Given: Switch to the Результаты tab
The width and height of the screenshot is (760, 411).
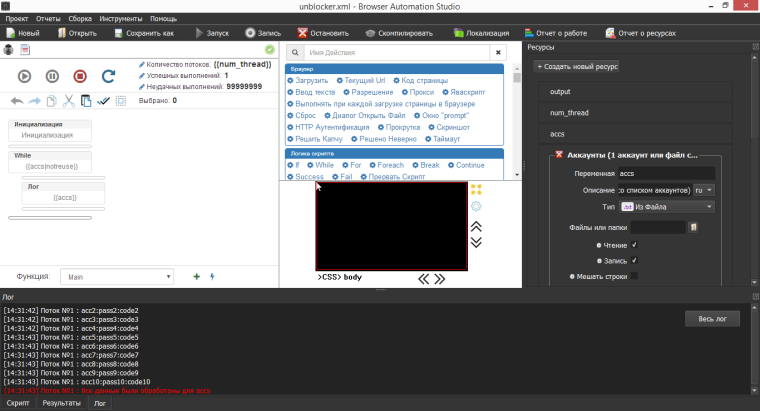Looking at the screenshot, I should coord(60,403).
